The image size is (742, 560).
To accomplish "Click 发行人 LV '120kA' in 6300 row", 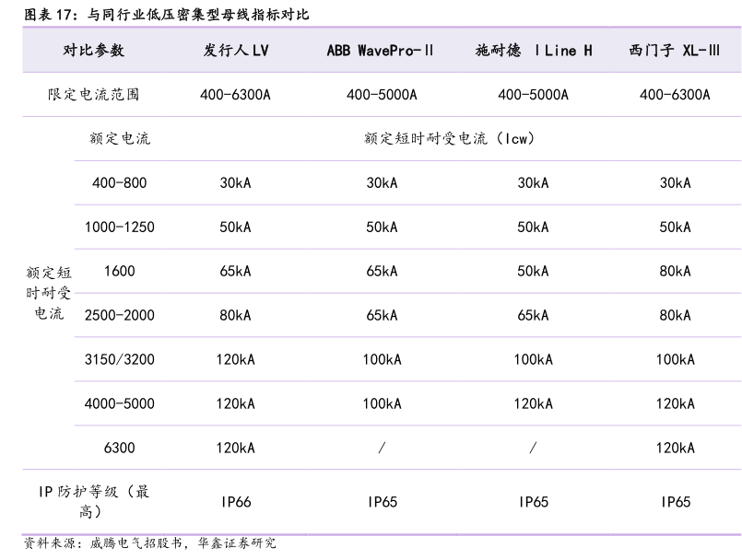I will coord(235,448).
